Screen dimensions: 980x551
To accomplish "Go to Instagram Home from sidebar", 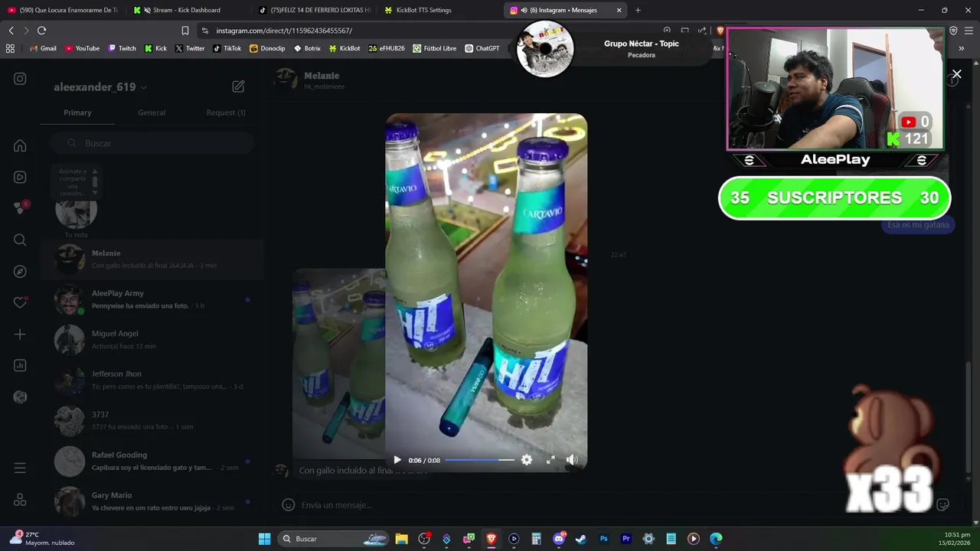I will pos(20,145).
